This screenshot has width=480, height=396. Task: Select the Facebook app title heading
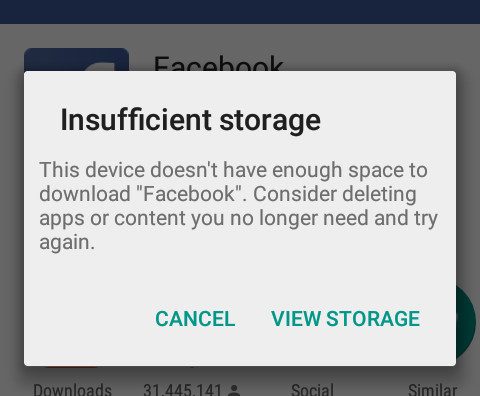point(218,63)
